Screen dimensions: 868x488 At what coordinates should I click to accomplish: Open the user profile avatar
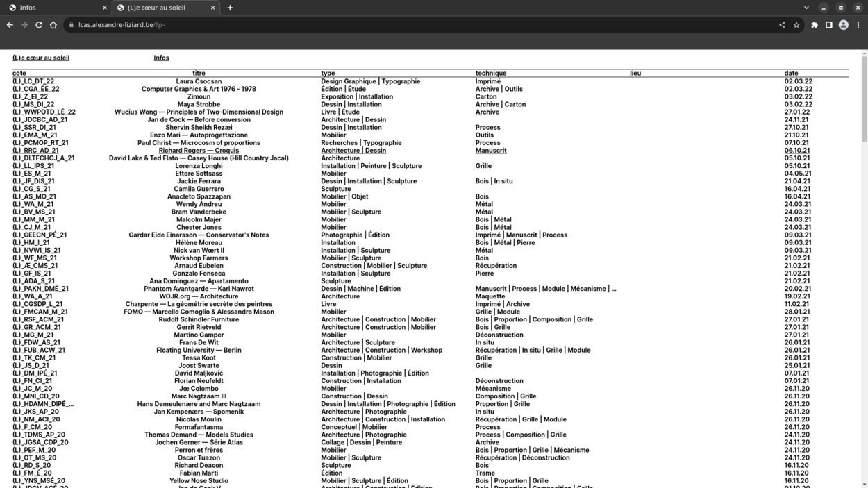[844, 25]
